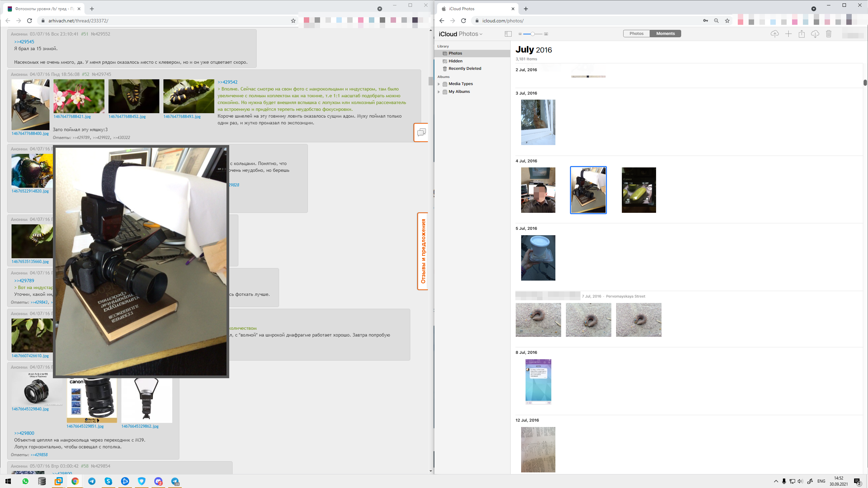Click the plus add-to-album icon
The width and height of the screenshot is (868, 488).
point(788,34)
